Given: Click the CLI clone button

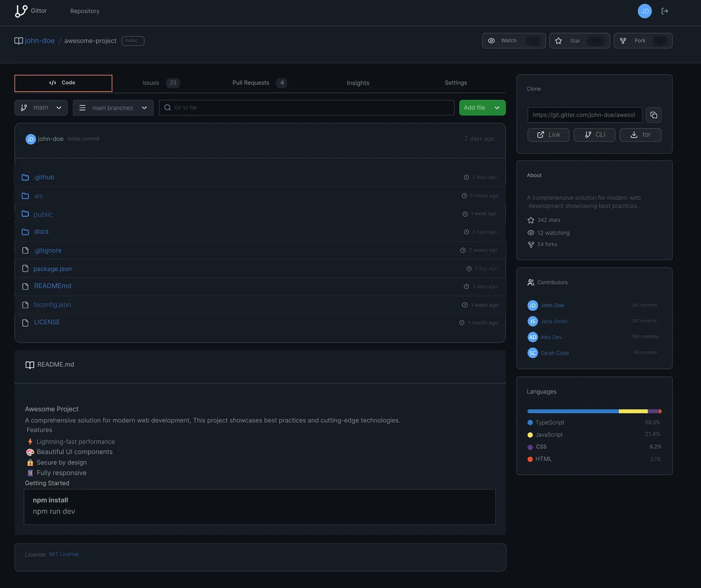Looking at the screenshot, I should click(594, 135).
